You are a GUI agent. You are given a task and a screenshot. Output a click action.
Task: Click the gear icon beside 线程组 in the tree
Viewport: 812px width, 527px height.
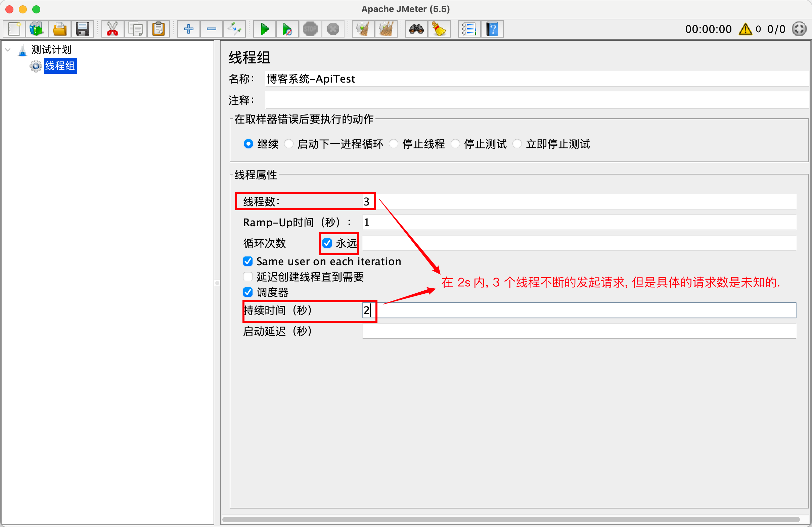[36, 66]
